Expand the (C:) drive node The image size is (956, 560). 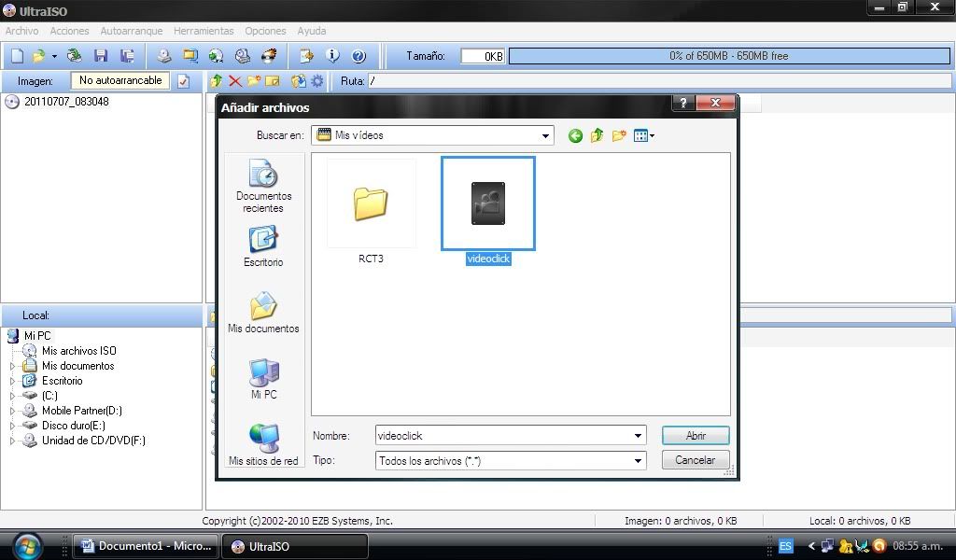pos(12,396)
